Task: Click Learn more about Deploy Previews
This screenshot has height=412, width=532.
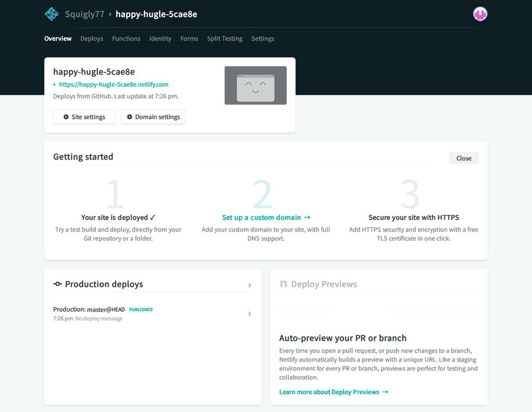Action: 334,392
